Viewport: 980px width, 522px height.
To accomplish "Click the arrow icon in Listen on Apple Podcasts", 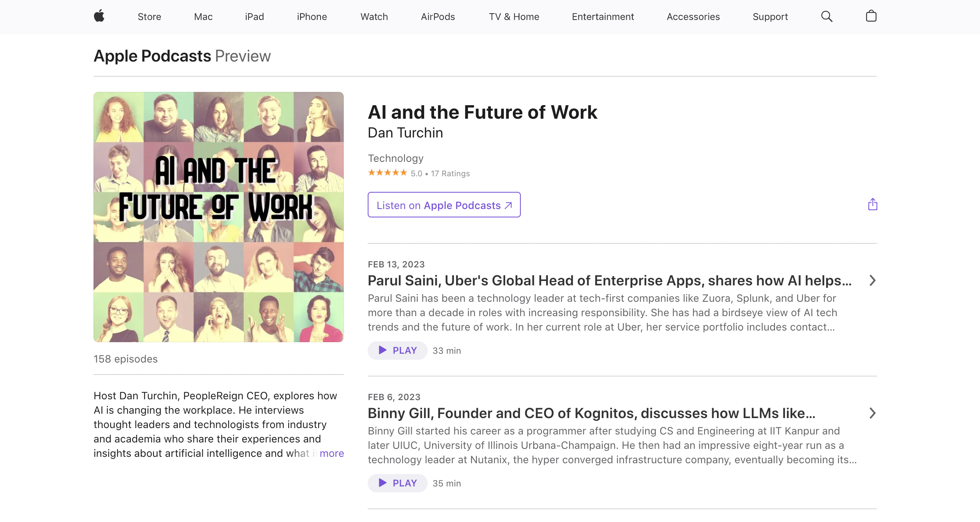I will tap(508, 205).
